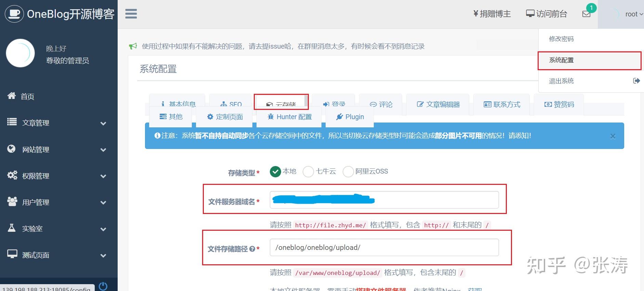Switch to the 联系方式 tab
644x291 pixels.
(x=501, y=104)
